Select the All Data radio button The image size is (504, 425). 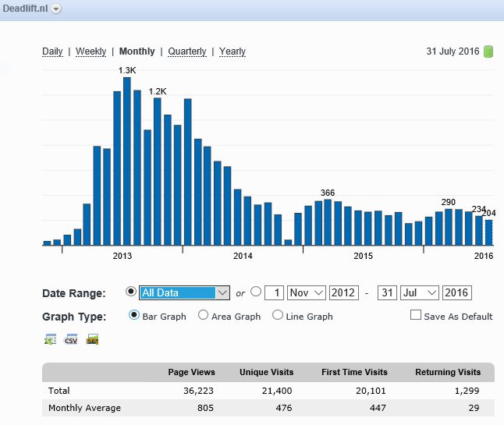coord(131,292)
